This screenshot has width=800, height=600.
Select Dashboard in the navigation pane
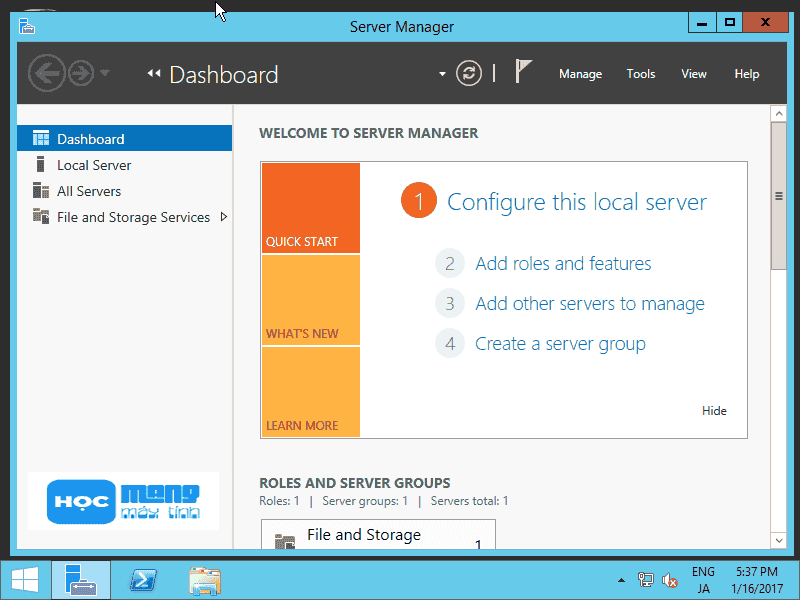[x=124, y=138]
